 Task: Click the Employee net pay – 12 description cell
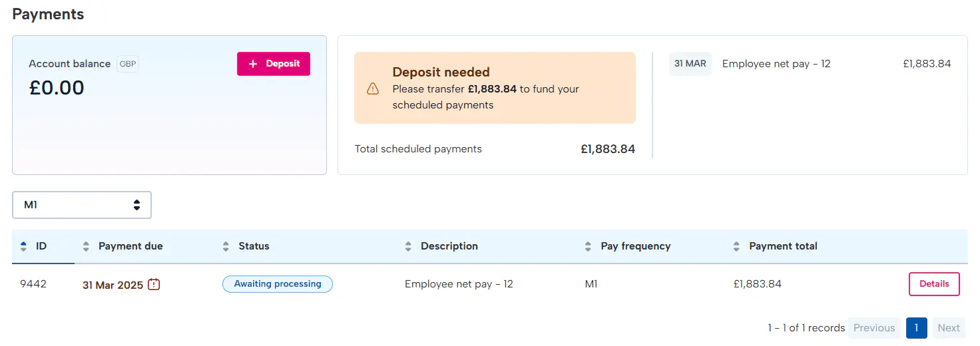[459, 284]
